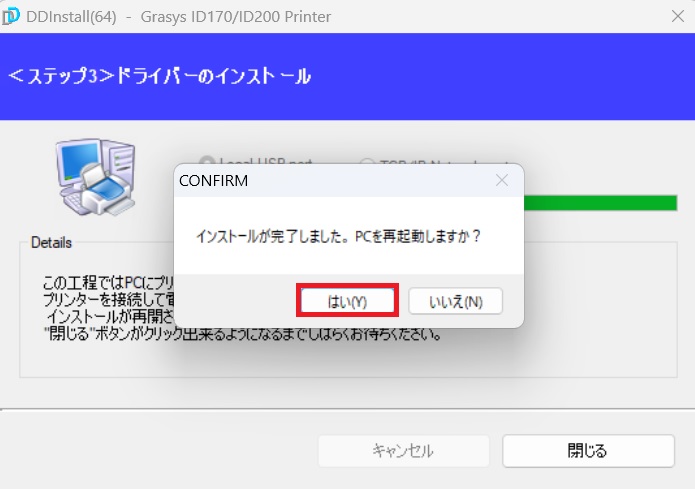Choose いいえ(N) to skip restarting
Image resolution: width=695 pixels, height=489 pixels.
[455, 301]
